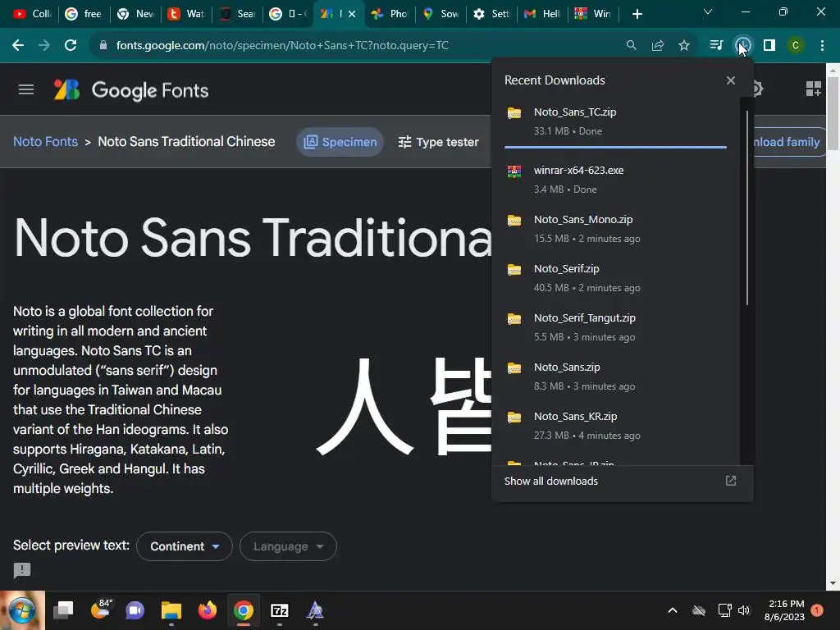The height and width of the screenshot is (630, 840).
Task: Open Noto_Serif.zip download
Action: coord(615,277)
